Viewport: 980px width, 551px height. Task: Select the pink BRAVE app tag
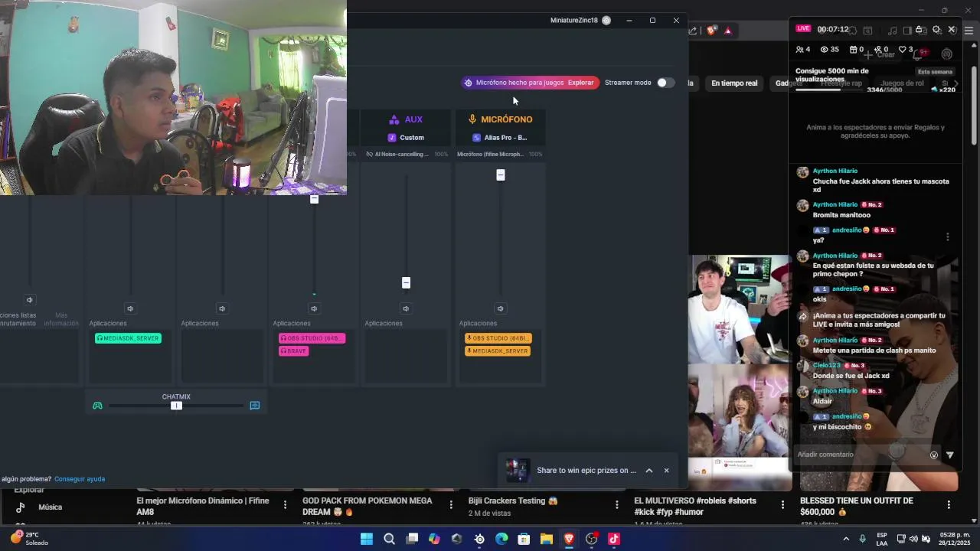click(x=293, y=351)
